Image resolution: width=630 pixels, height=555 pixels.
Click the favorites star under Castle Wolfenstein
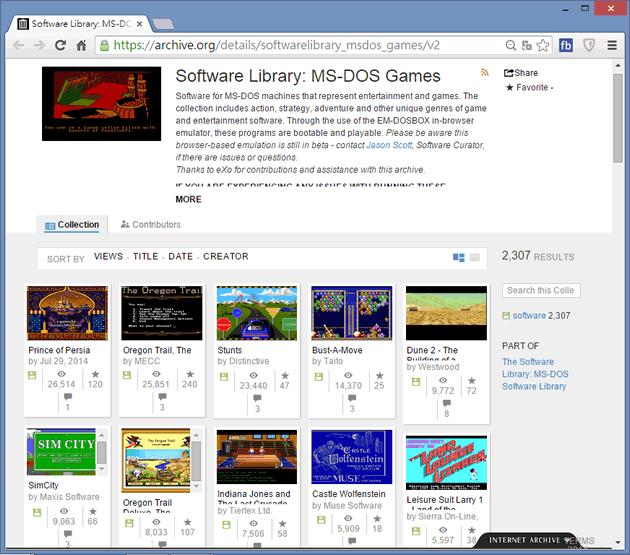tap(377, 518)
